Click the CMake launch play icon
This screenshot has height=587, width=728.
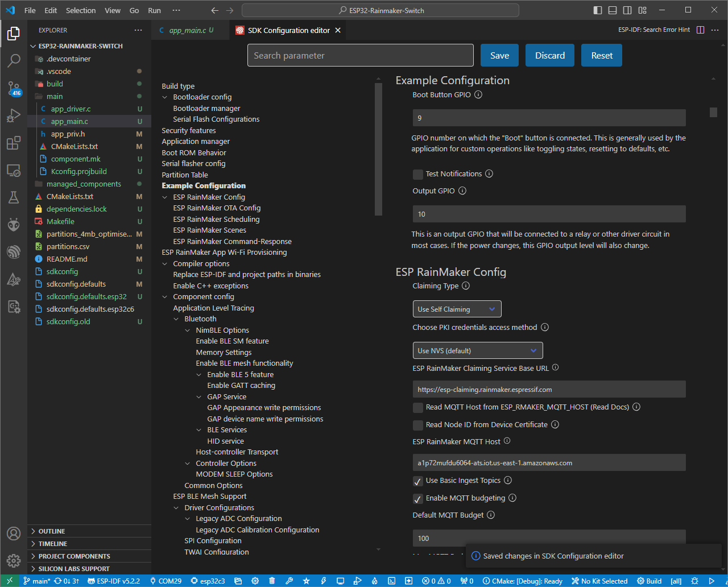pos(712,581)
